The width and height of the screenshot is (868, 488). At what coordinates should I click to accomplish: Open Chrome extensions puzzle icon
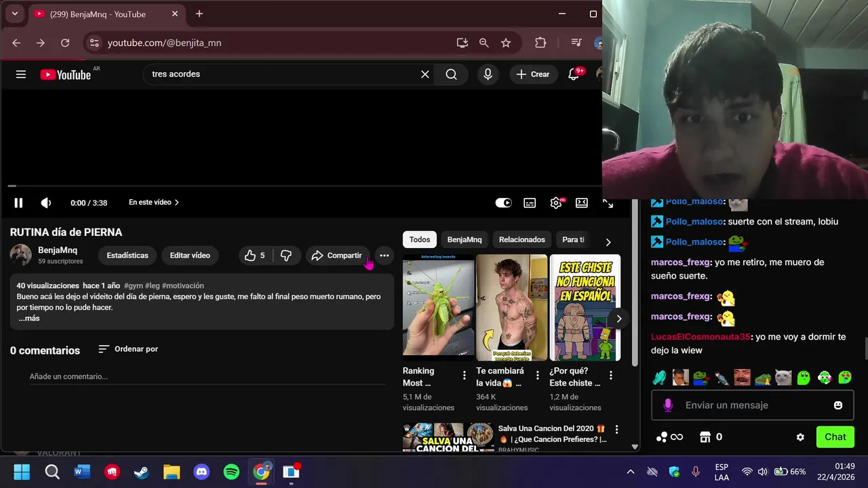[x=540, y=43]
